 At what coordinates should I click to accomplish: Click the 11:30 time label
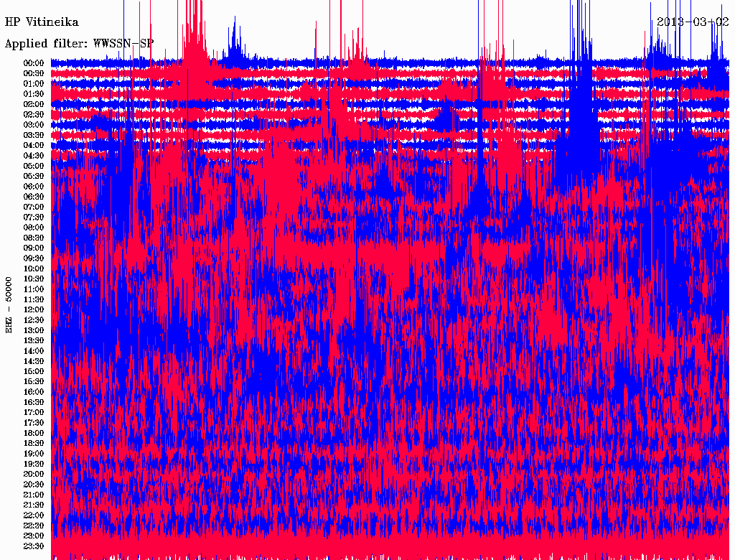34,299
